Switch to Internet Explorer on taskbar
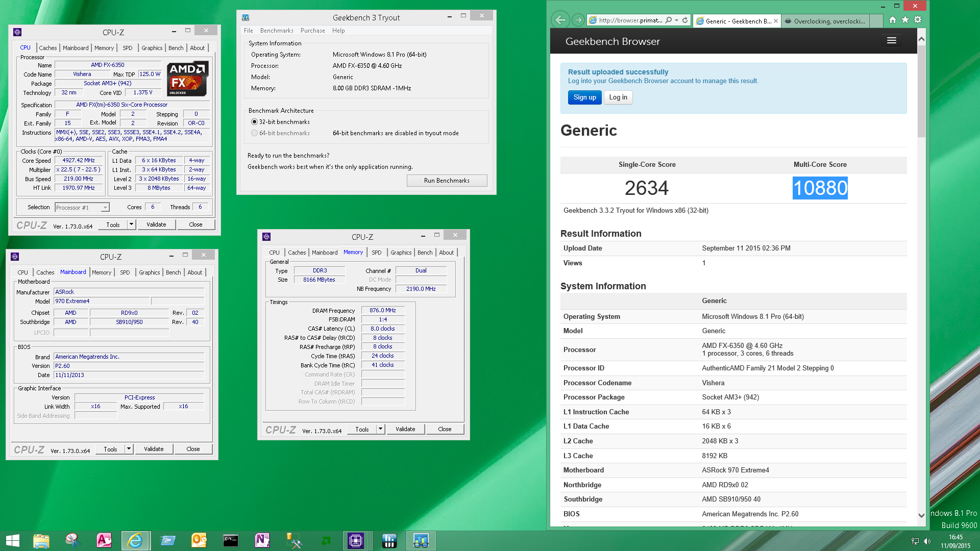Viewport: 980px width, 551px height. pos(135,541)
